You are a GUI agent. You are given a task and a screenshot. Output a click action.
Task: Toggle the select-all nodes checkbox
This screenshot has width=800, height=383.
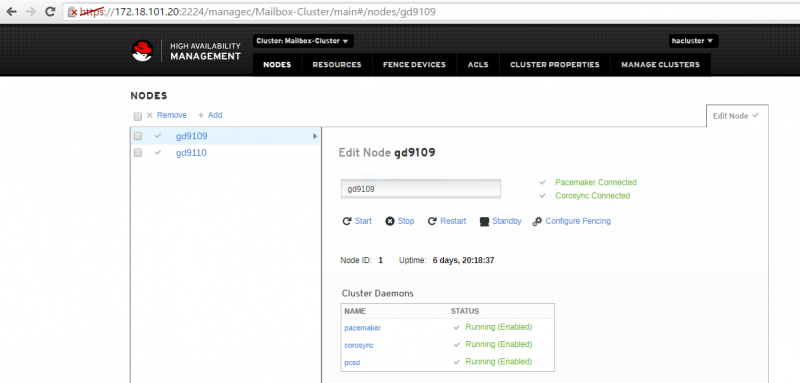(x=137, y=116)
